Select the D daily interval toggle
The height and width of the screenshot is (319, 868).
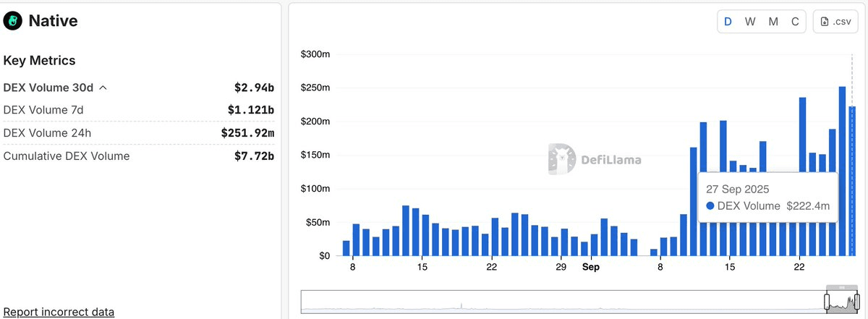point(728,22)
